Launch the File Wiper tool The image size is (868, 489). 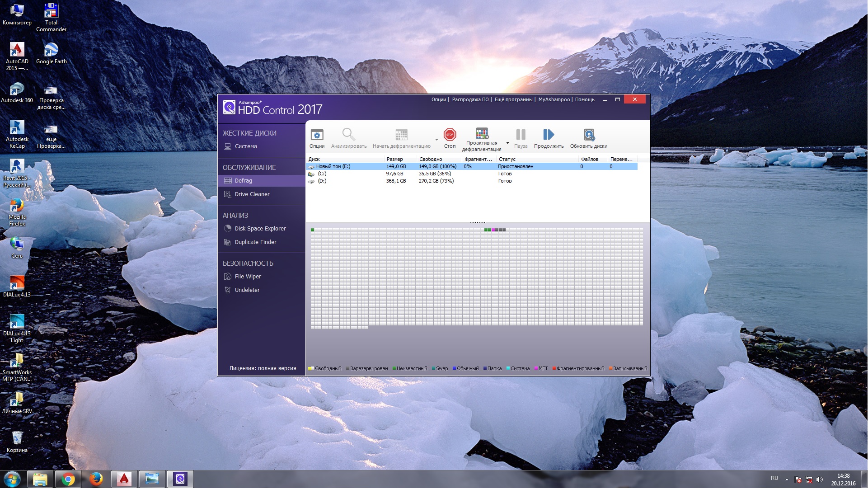(x=248, y=277)
